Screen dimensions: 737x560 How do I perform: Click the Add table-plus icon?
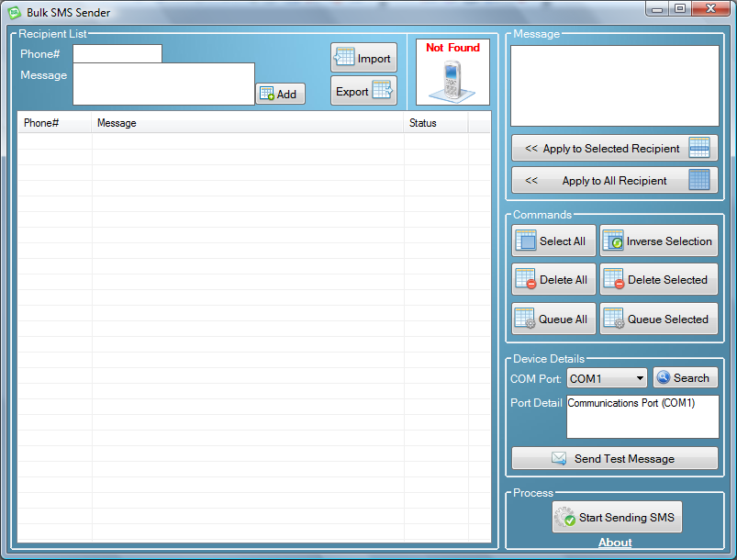[267, 94]
